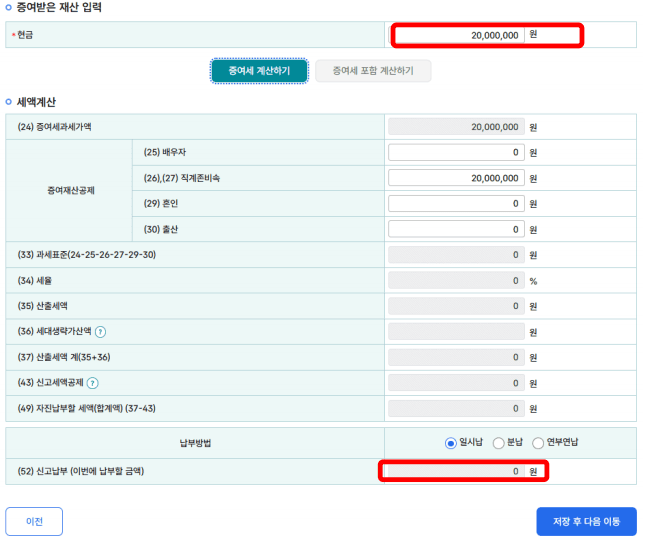
Task: Click the (43) 신고세액공제 value field
Action: [456, 383]
